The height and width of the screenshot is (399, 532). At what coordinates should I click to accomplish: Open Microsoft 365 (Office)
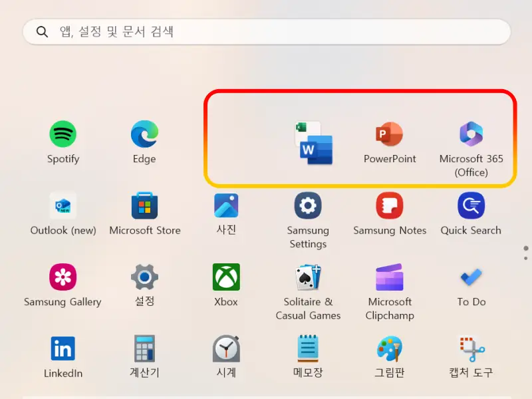click(471, 134)
